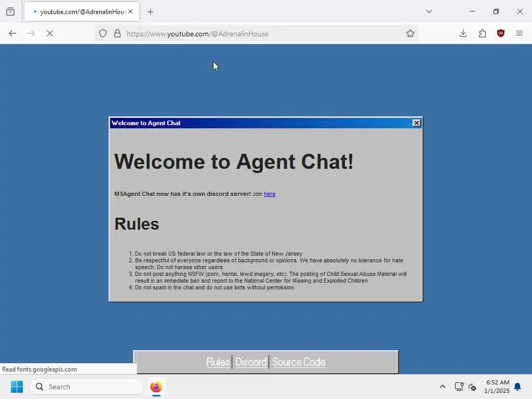
Task: Click rule 'Do not post anything NSFW'
Action: click(271, 277)
